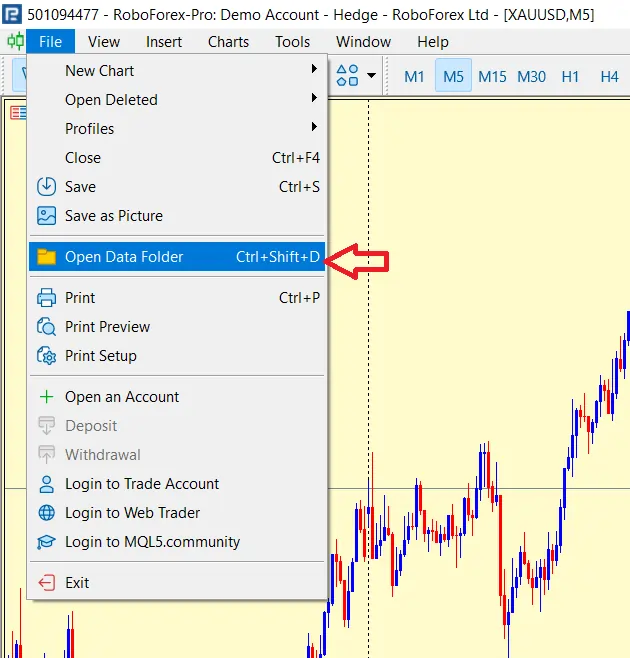This screenshot has height=658, width=630.
Task: Choose New Chart from the File menu
Action: tap(177, 70)
